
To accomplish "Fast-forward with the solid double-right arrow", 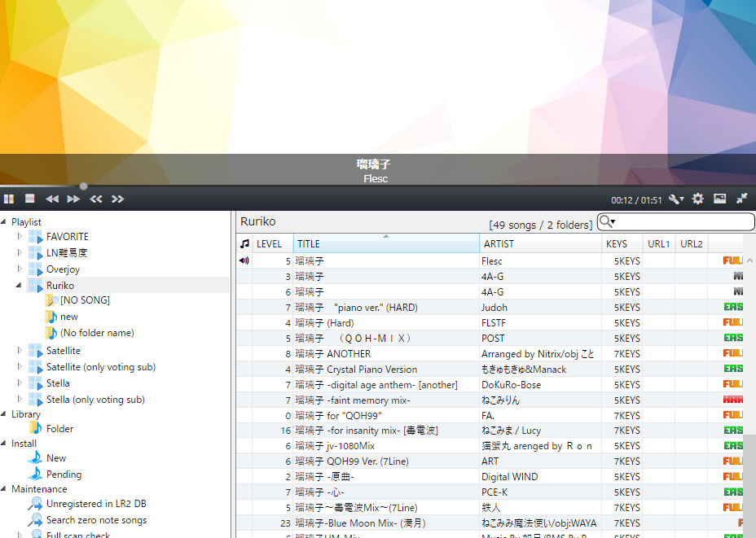I will (x=73, y=199).
